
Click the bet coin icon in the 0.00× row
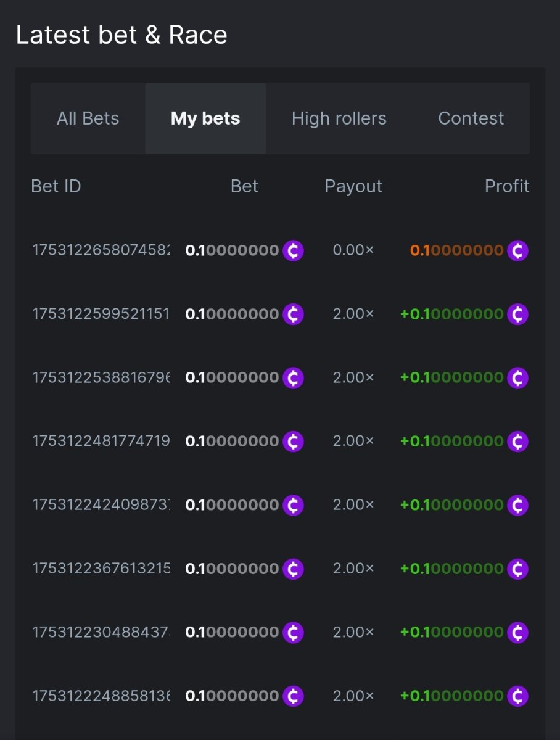[293, 251]
